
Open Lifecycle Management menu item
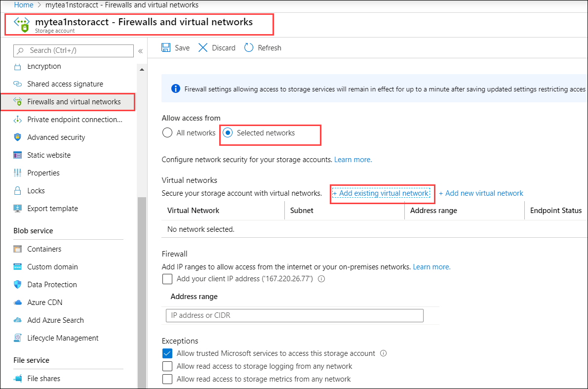coord(63,338)
